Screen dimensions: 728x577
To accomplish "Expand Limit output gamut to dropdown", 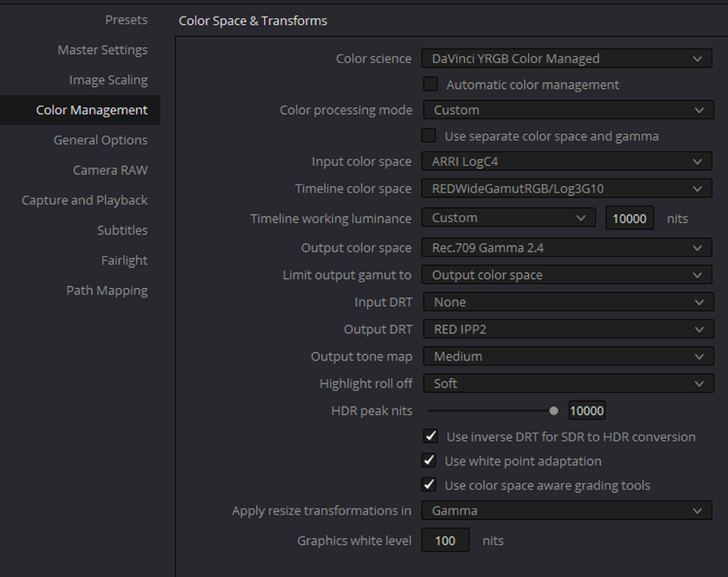I will 566,275.
